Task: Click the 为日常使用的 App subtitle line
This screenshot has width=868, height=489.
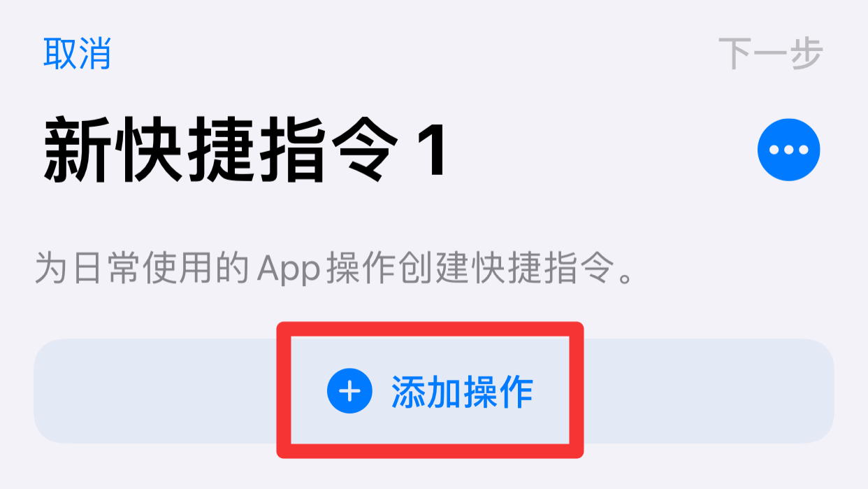Action: pyautogui.click(x=335, y=270)
